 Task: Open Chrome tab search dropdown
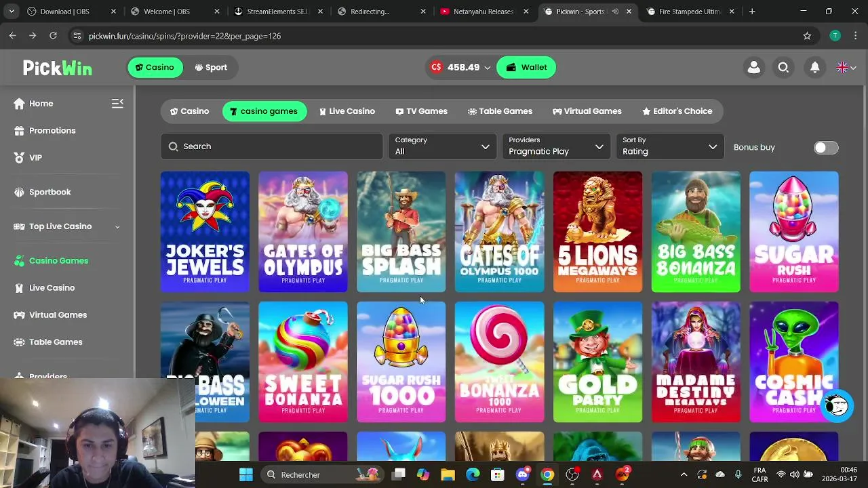coord(12,12)
